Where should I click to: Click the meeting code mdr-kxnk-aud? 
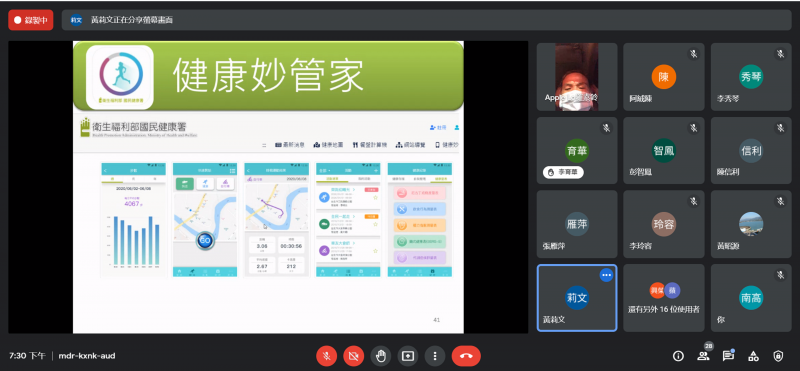87,356
